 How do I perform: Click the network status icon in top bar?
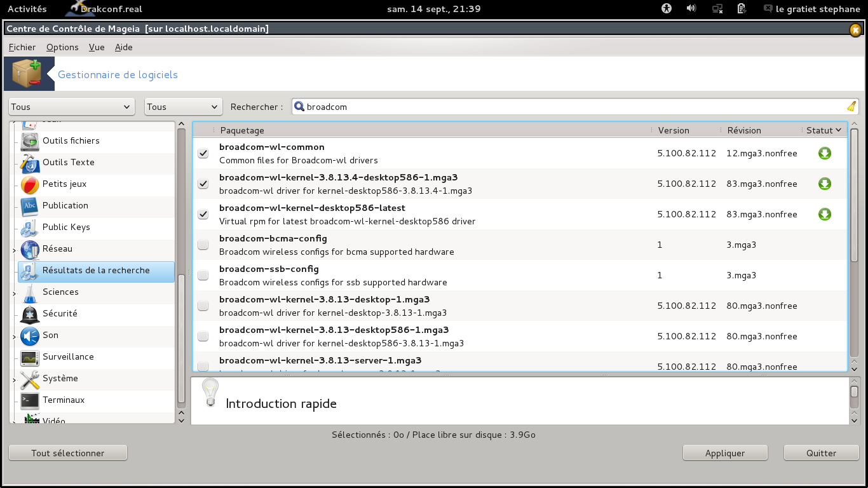pyautogui.click(x=717, y=9)
